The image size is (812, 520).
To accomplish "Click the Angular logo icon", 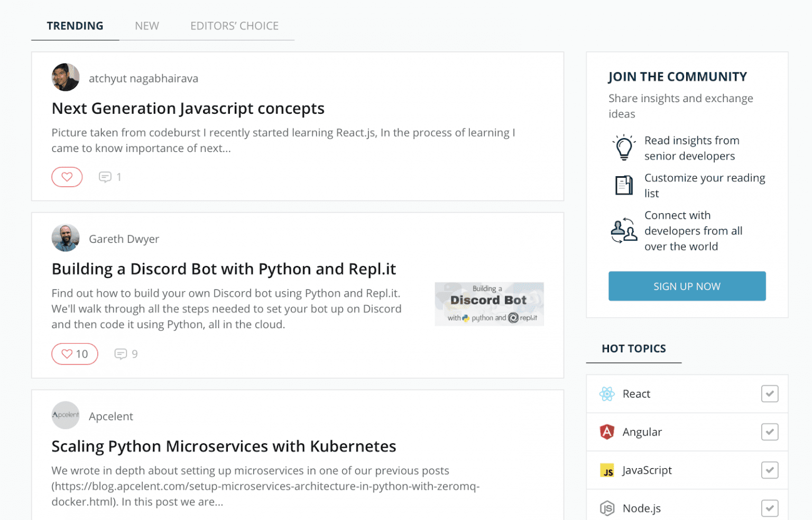I will click(x=607, y=432).
